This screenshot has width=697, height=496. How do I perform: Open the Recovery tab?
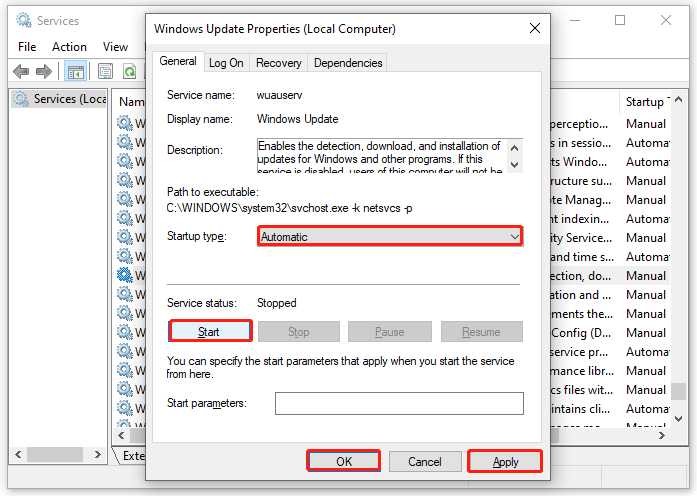pos(278,63)
